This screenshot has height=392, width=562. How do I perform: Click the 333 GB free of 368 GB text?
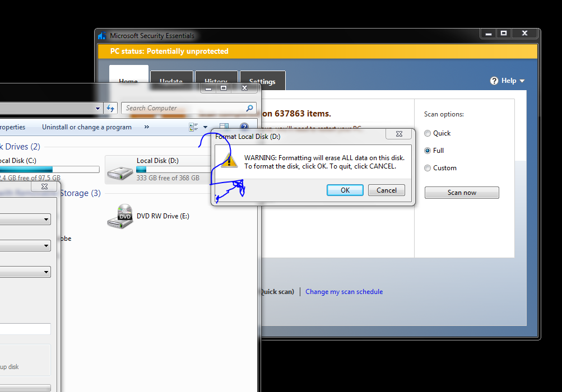point(168,178)
